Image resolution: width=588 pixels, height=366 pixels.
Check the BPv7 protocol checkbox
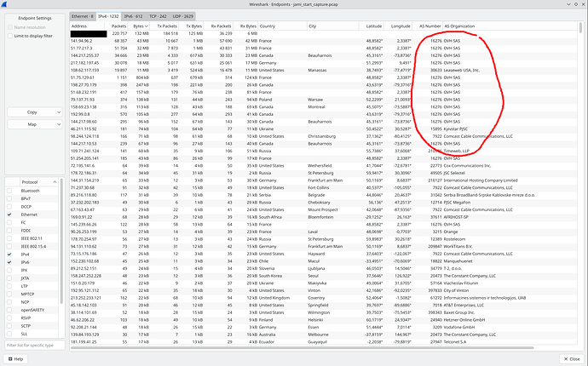(9, 198)
